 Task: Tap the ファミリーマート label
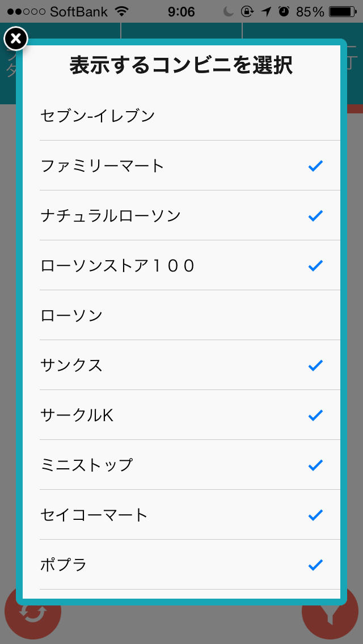pos(102,166)
